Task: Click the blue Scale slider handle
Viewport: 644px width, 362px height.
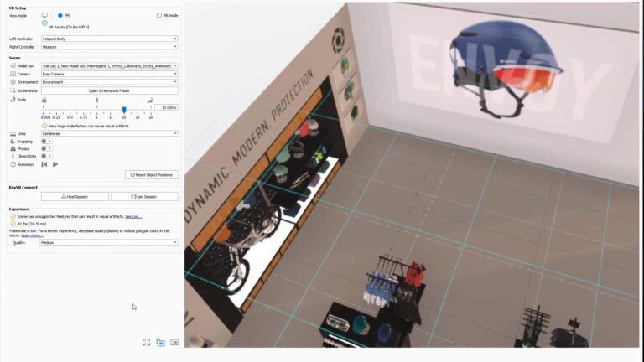Action: coord(124,110)
